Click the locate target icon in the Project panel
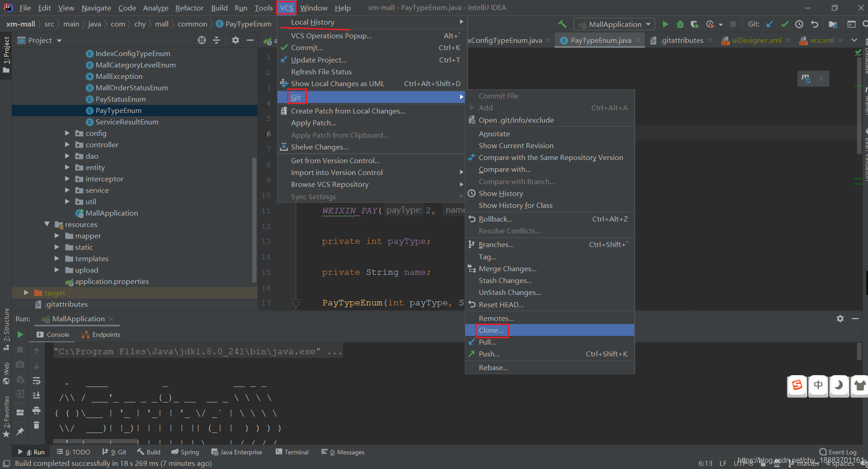The height and width of the screenshot is (469, 868). [202, 40]
